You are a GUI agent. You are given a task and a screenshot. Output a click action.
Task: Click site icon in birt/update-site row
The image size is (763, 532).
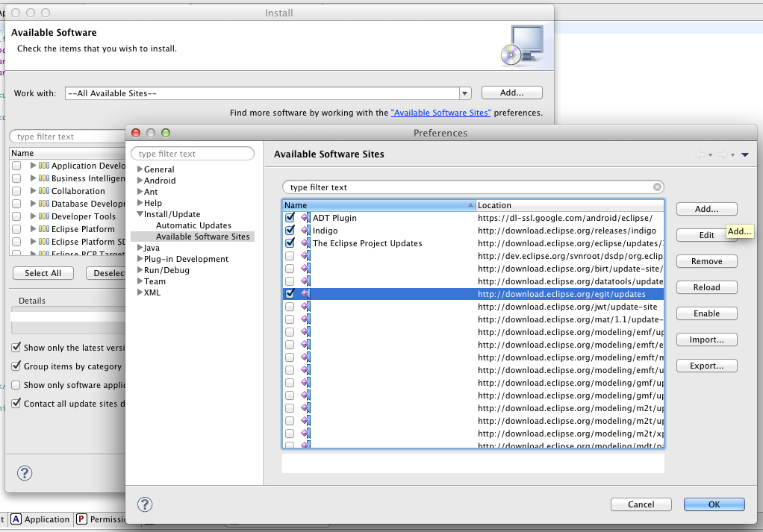[305, 269]
